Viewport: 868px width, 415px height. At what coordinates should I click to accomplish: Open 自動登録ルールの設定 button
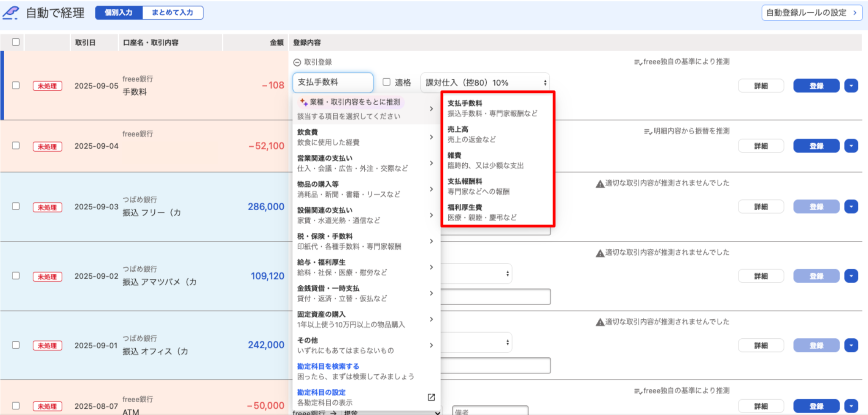pos(812,13)
